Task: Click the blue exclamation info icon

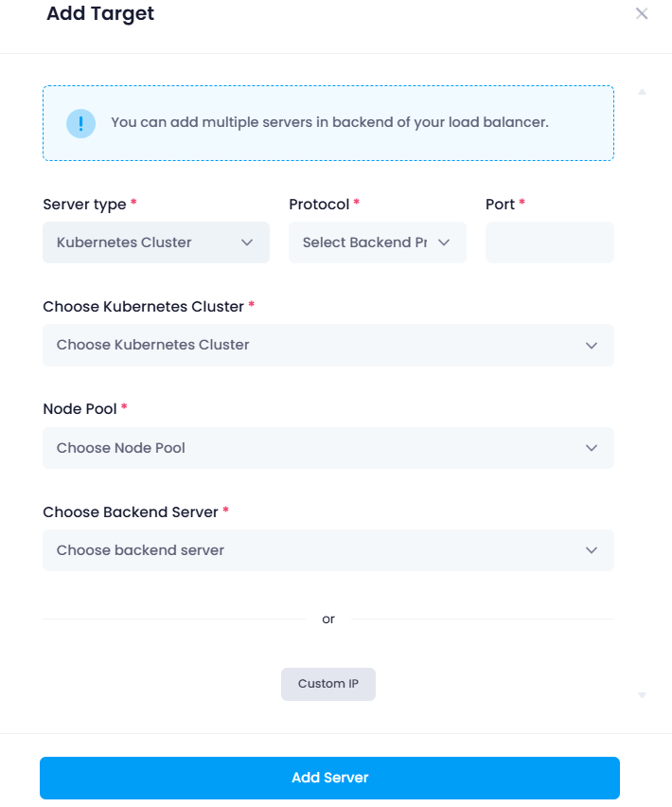Action: tap(80, 123)
